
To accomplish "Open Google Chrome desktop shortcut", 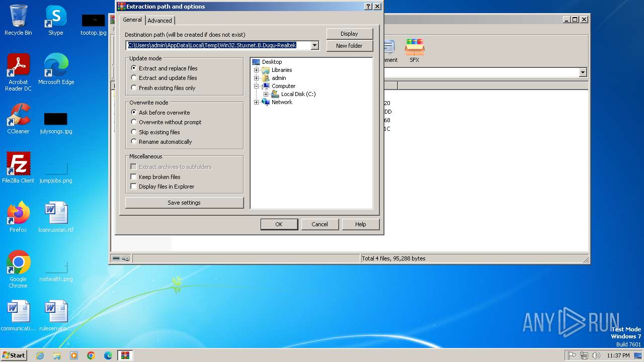I will (18, 269).
